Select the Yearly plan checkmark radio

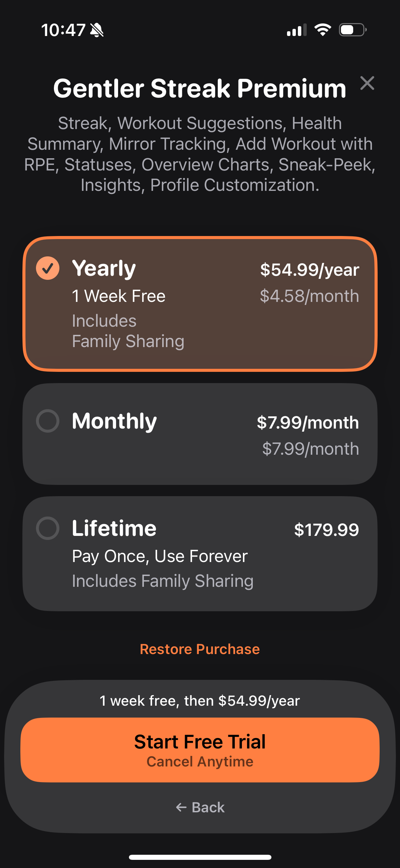(x=48, y=268)
